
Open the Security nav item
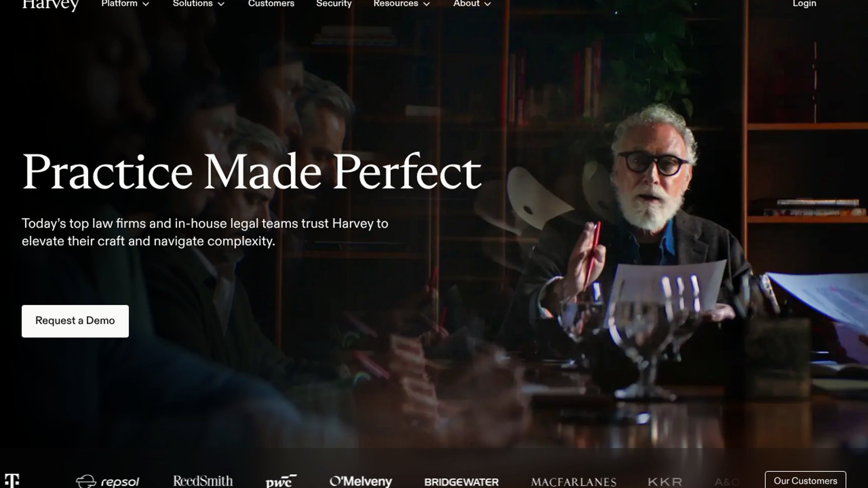click(334, 4)
